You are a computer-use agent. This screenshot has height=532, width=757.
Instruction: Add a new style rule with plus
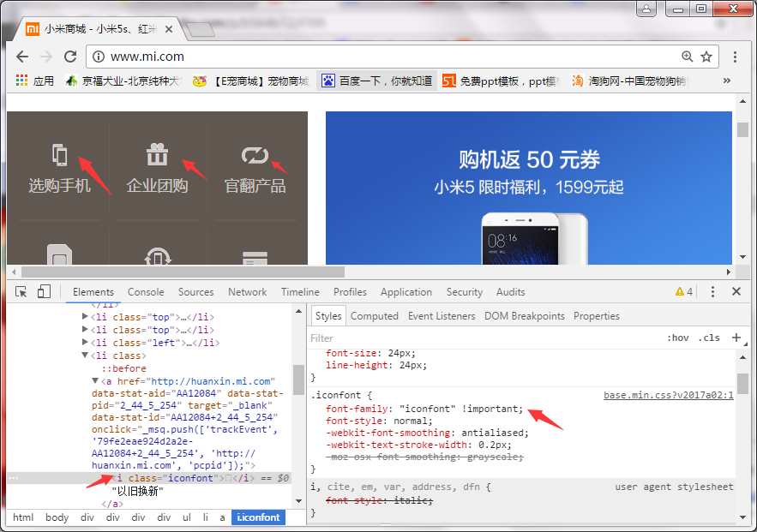pos(736,338)
